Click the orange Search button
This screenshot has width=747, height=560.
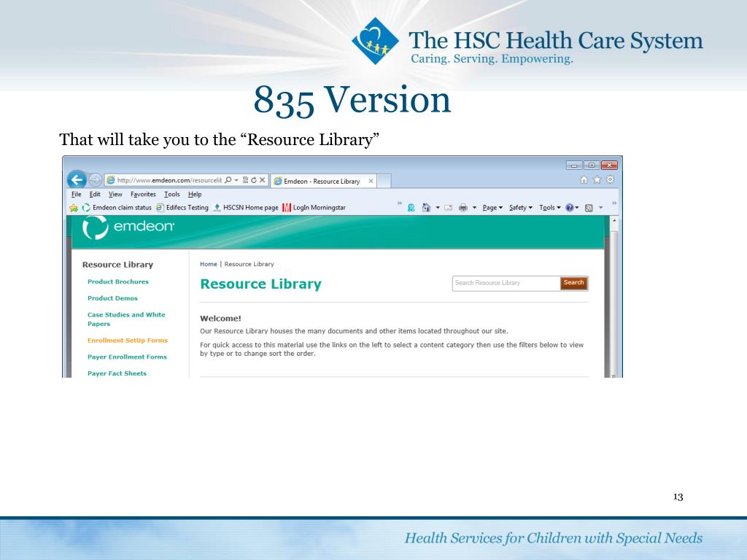point(573,283)
